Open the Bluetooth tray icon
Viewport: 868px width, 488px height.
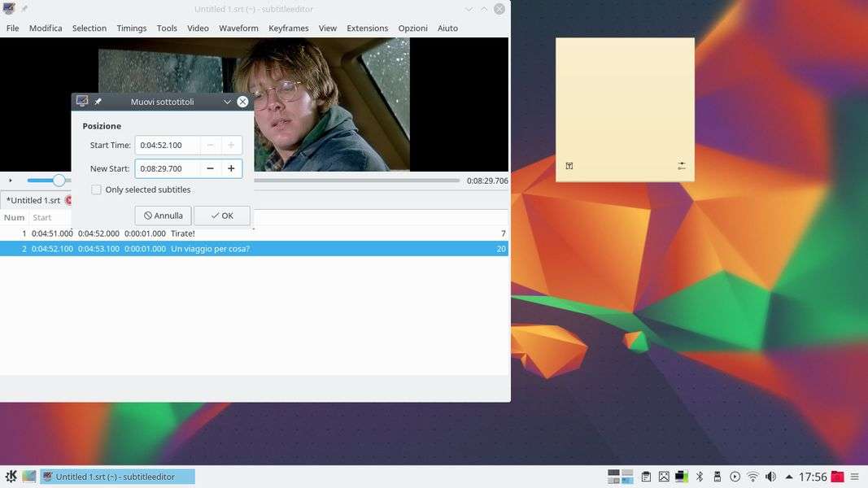(699, 477)
